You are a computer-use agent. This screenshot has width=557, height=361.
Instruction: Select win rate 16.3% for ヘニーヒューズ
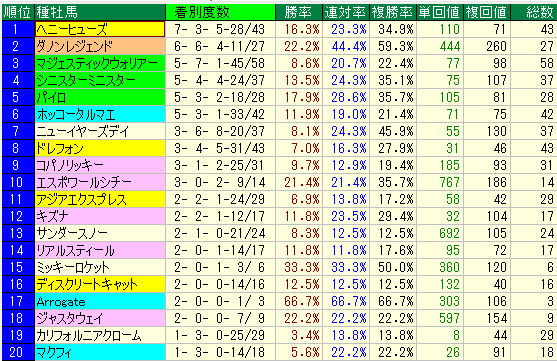[x=302, y=29]
